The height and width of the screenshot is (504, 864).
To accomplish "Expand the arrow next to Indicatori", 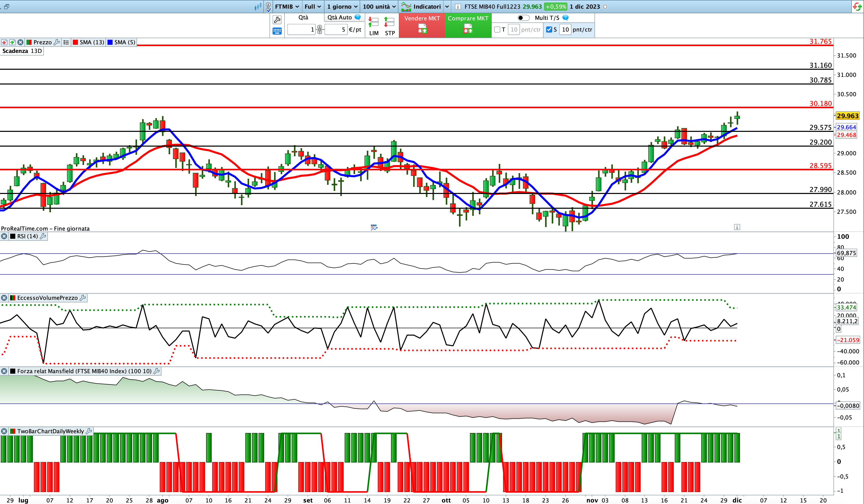I will click(x=447, y=7).
